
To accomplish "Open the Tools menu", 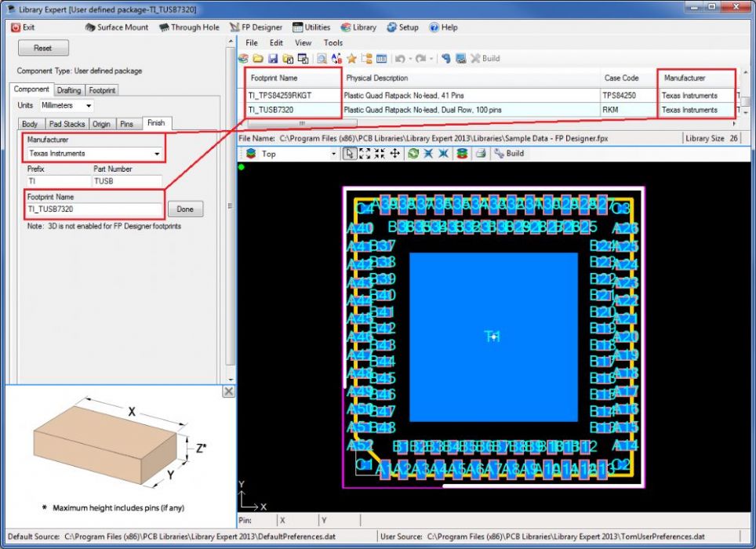I will [x=333, y=43].
